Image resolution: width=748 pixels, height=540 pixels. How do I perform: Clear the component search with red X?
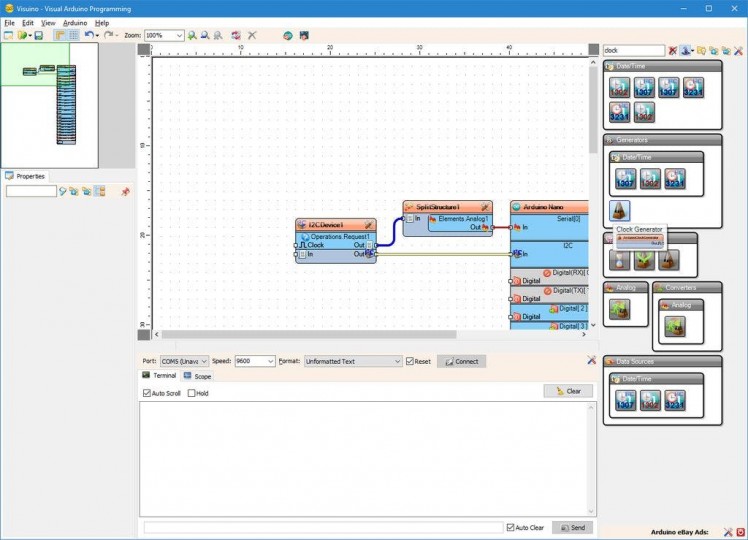pyautogui.click(x=673, y=50)
